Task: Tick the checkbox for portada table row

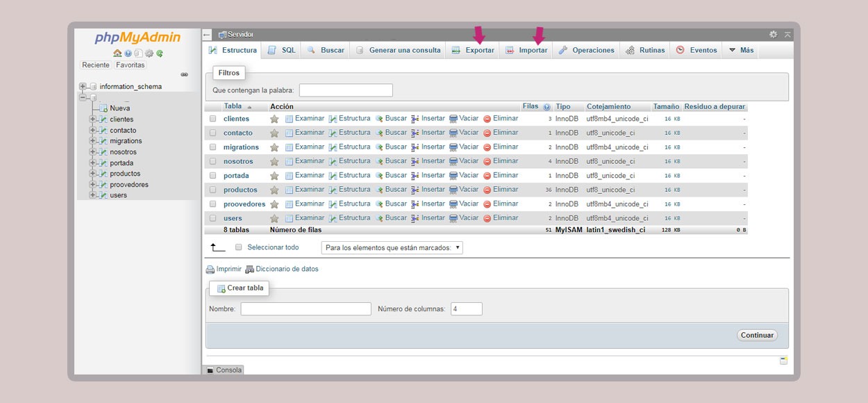Action: [213, 176]
